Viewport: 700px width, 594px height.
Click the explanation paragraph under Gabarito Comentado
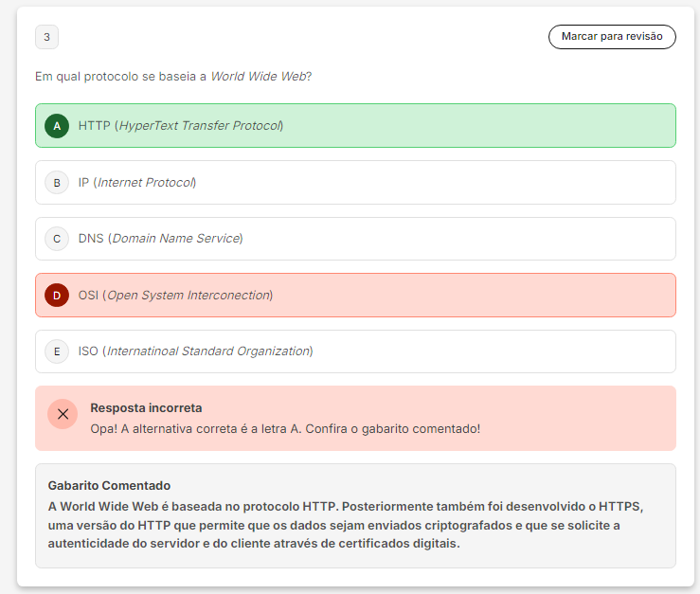(346, 526)
